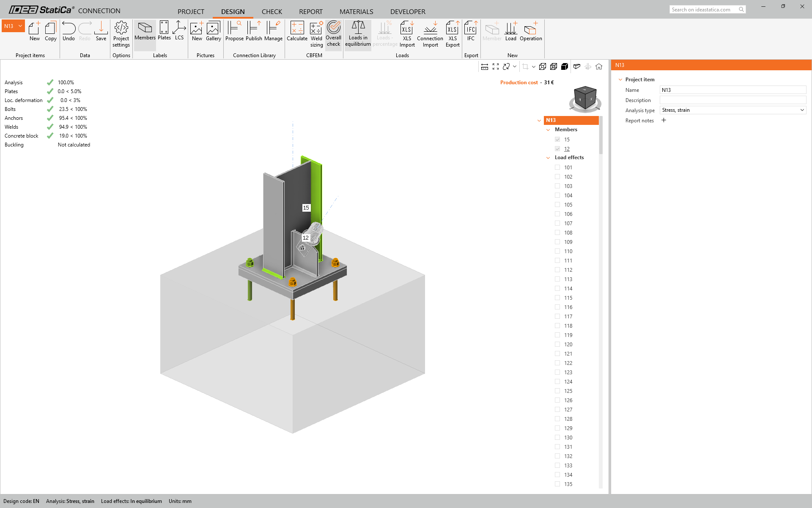Collapse the Load effects tree group
Image resolution: width=812 pixels, height=508 pixels.
pos(549,157)
